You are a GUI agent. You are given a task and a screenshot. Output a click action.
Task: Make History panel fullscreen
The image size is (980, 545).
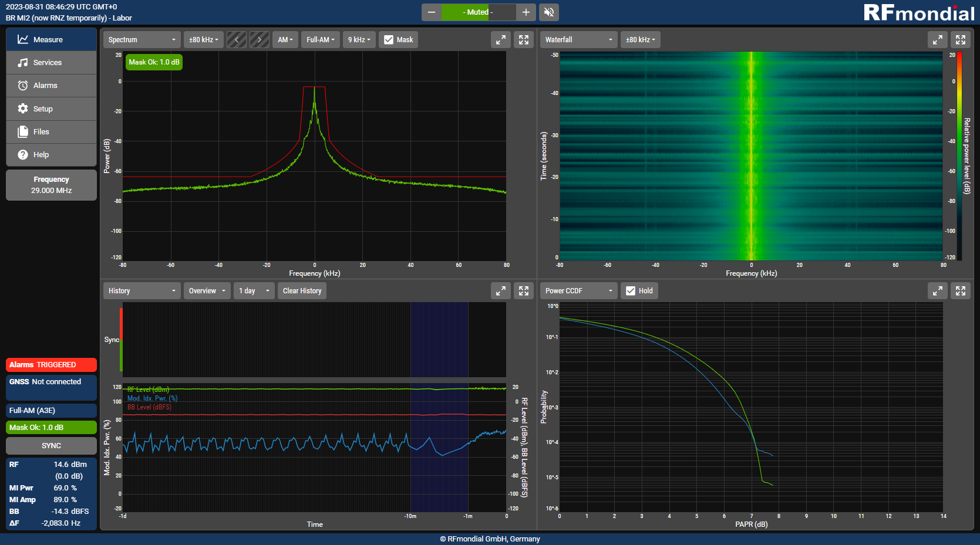pos(524,291)
